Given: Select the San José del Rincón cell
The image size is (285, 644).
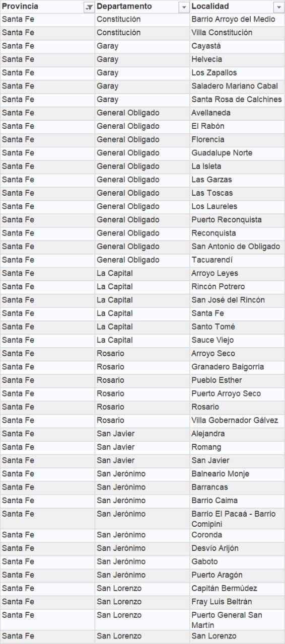Looking at the screenshot, I should click(x=237, y=300).
